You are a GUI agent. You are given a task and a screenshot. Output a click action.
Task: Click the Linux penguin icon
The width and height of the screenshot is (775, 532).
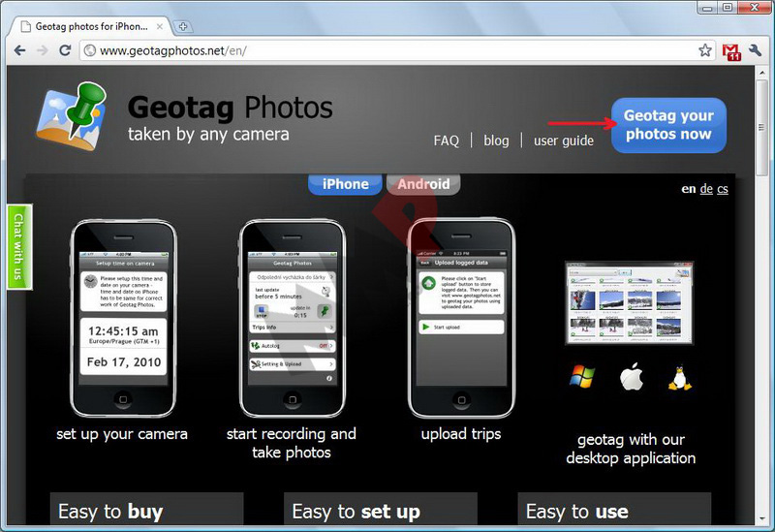[x=680, y=378]
